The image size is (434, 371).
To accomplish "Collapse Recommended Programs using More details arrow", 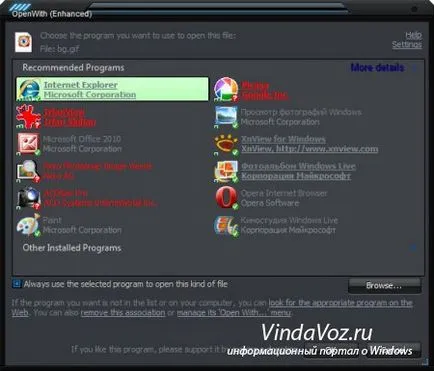I will pos(414,68).
